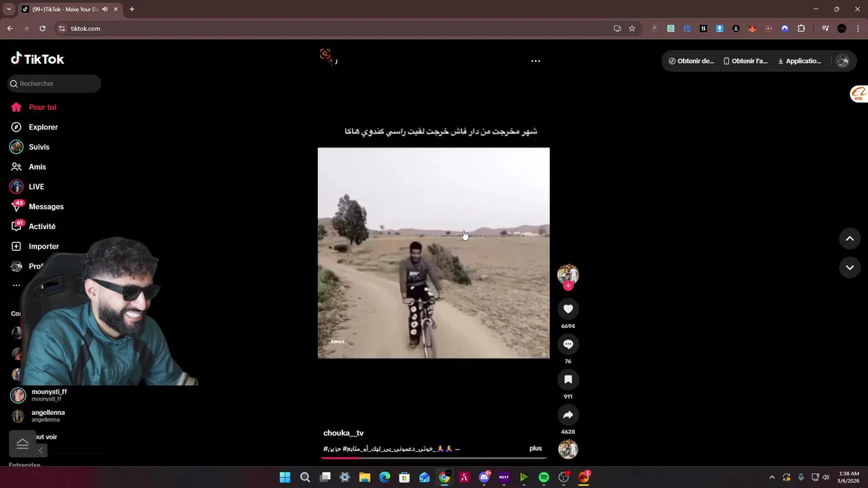
Task: Open MetaMask fox extension
Action: pos(752,28)
